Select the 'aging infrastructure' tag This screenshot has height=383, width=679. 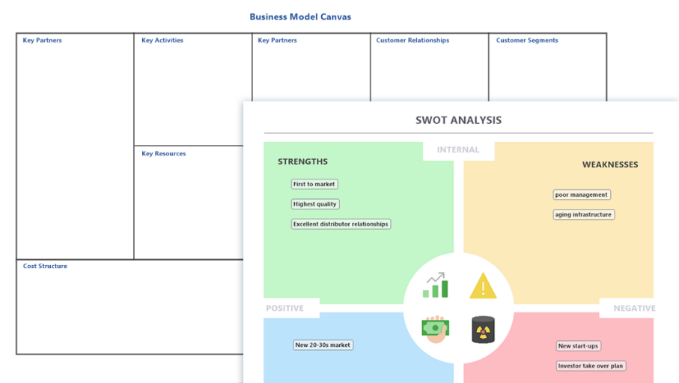tap(583, 214)
